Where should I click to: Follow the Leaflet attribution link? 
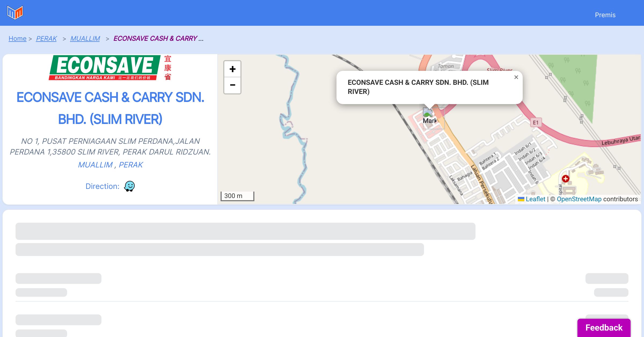point(535,199)
